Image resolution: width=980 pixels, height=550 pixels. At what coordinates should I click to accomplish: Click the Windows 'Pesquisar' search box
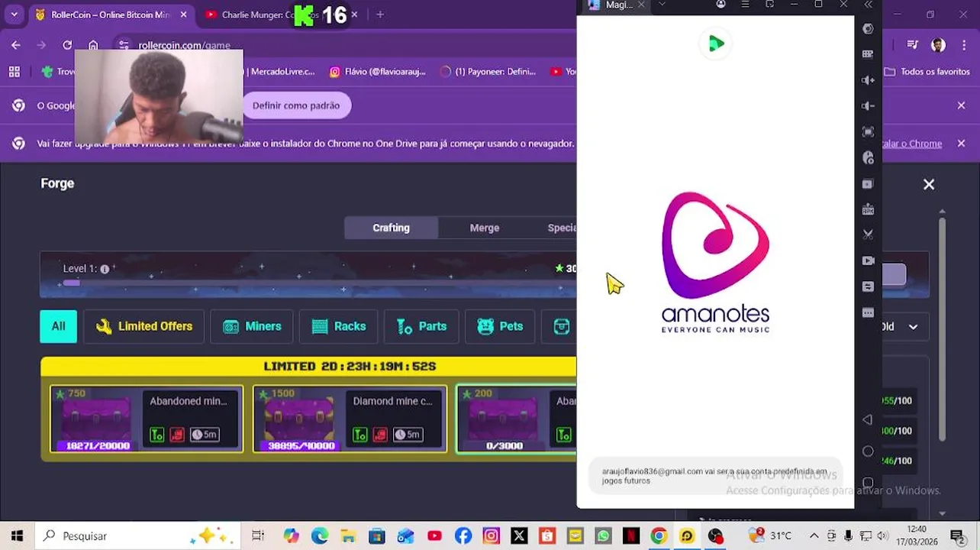[x=137, y=536]
